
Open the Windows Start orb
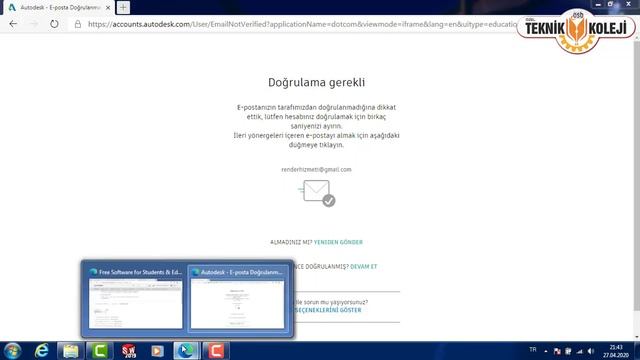pyautogui.click(x=12, y=351)
